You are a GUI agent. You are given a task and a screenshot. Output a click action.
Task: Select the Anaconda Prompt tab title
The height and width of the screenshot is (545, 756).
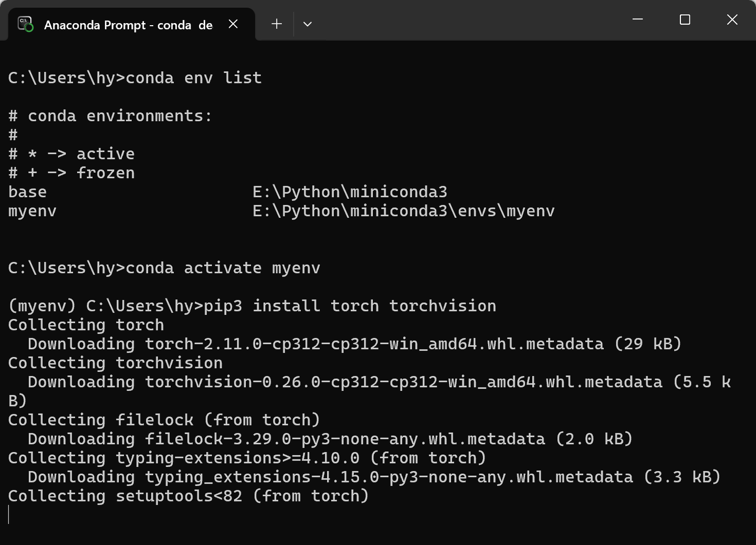tap(128, 25)
